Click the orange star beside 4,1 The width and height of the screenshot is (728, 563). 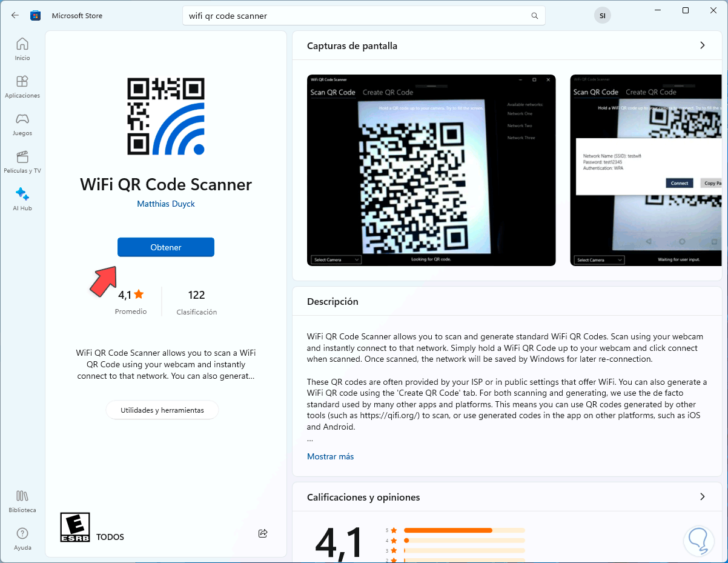139,295
